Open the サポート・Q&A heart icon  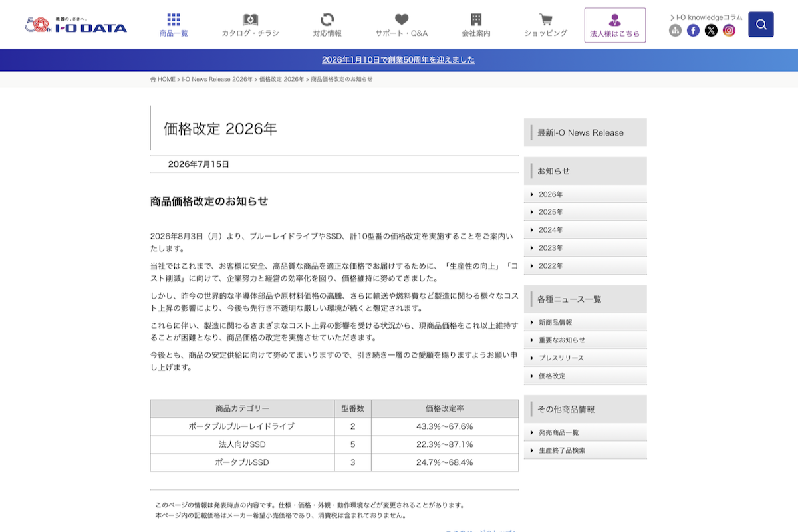click(x=402, y=19)
